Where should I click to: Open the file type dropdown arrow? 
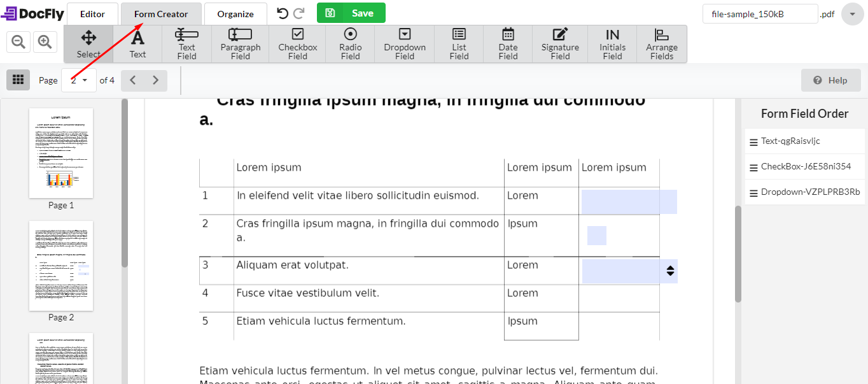(x=852, y=13)
